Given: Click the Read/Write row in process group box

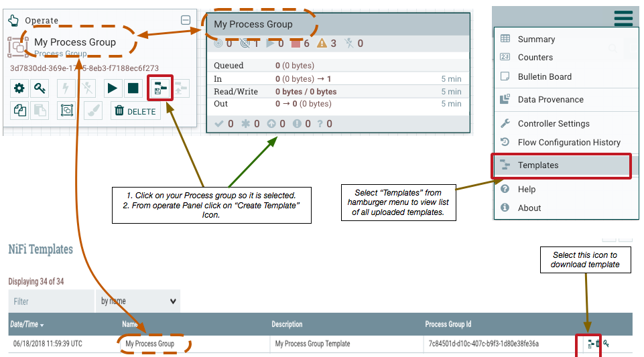Looking at the screenshot, I should click(338, 92).
